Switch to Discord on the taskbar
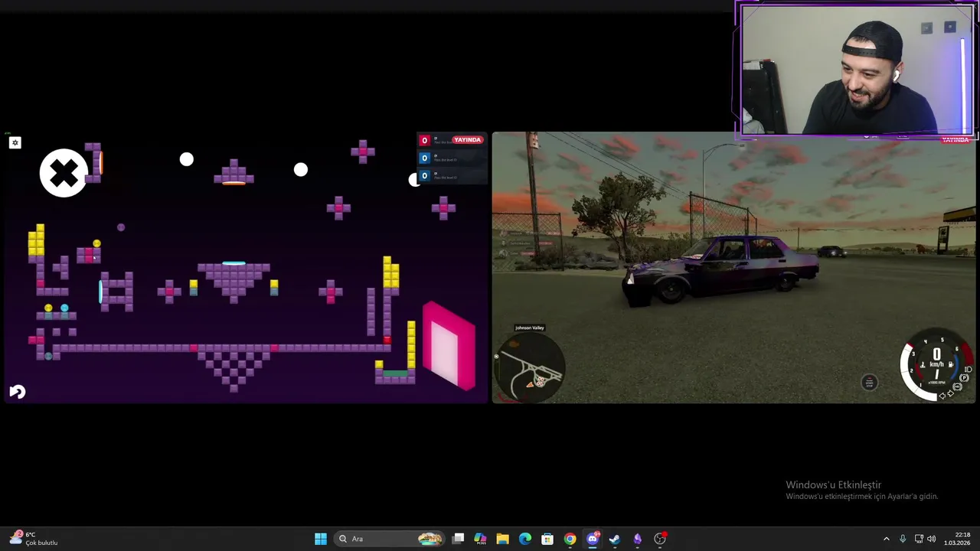This screenshot has height=551, width=980. (592, 539)
